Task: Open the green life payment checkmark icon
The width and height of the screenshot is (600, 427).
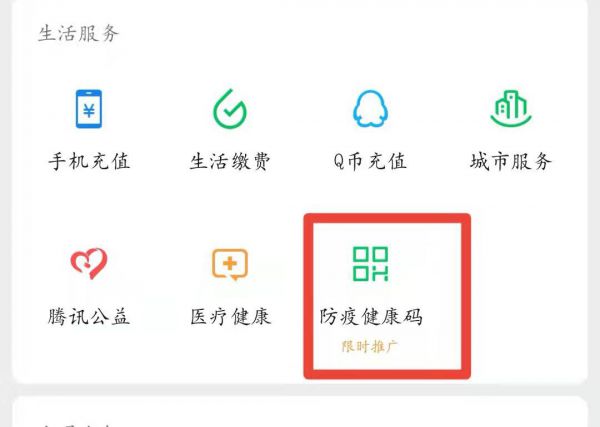Action: click(x=230, y=109)
